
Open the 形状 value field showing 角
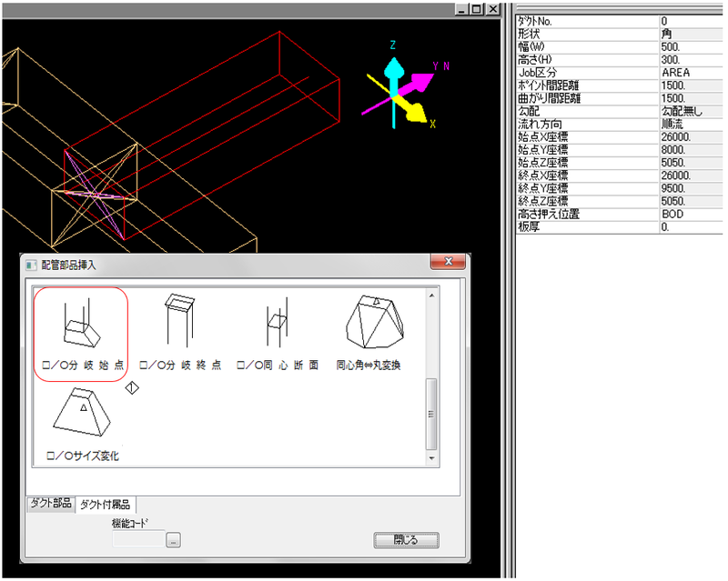pos(692,34)
